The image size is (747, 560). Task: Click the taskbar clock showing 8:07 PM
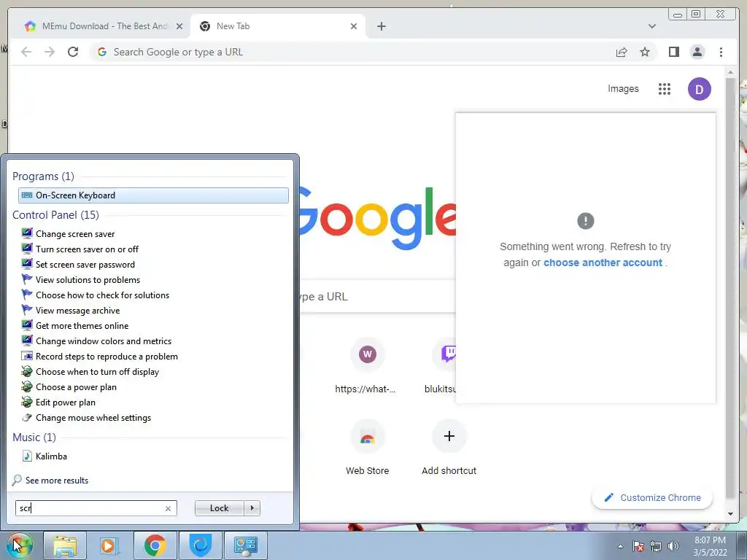coord(710,546)
